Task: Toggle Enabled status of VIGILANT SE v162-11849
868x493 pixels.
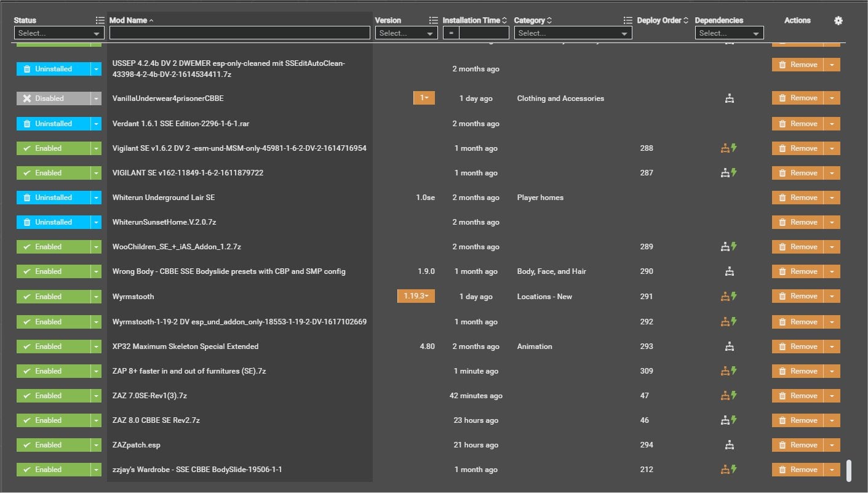Action: tap(53, 173)
